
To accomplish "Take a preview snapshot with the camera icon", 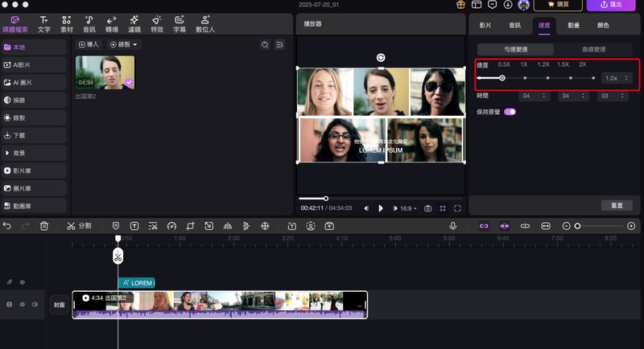I will [427, 208].
